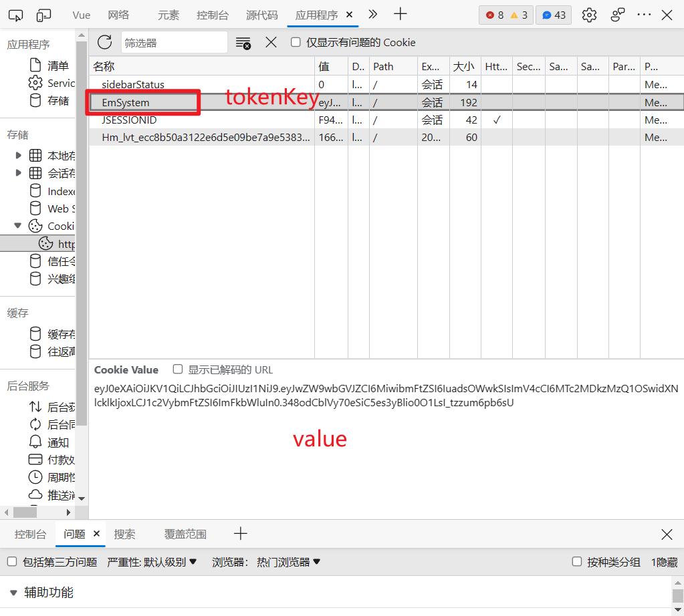Switch to the 源代码 sources tab
Image resolution: width=684 pixels, height=616 pixels.
point(261,15)
